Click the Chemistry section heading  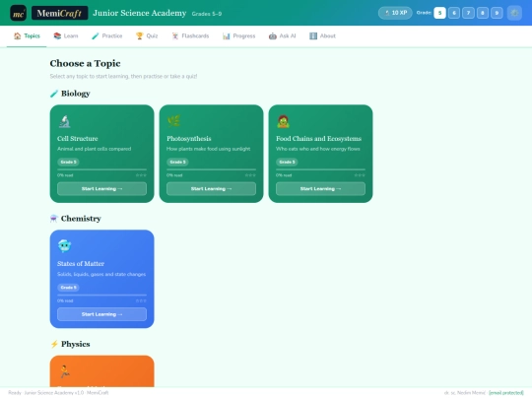(81, 219)
